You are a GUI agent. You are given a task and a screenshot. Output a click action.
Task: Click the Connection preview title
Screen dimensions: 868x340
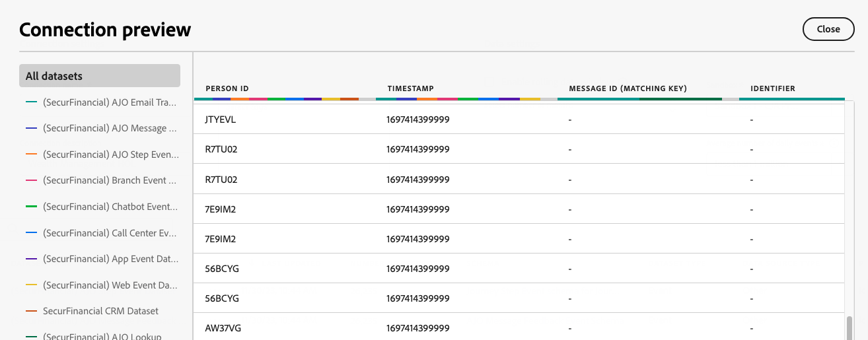point(105,29)
